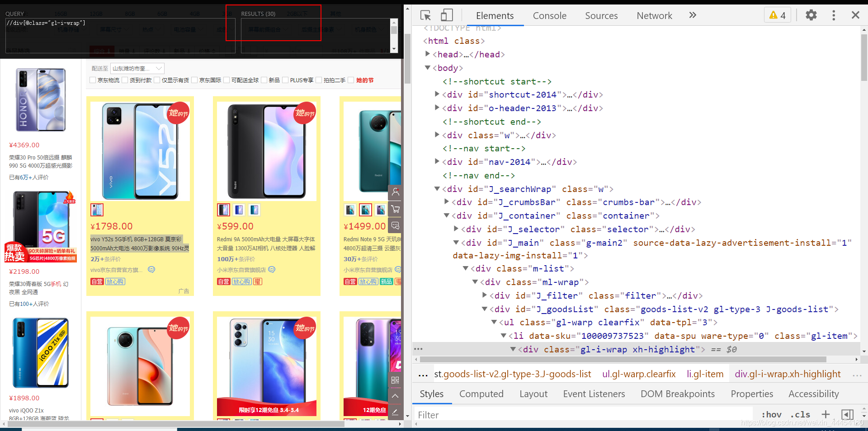Expand the head element node
The image size is (868, 431).
[428, 54]
